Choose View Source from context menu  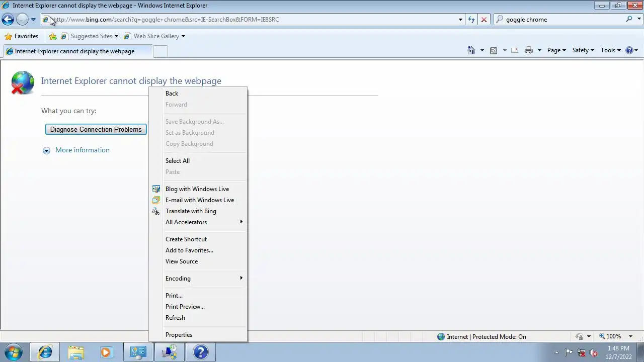click(x=198, y=261)
